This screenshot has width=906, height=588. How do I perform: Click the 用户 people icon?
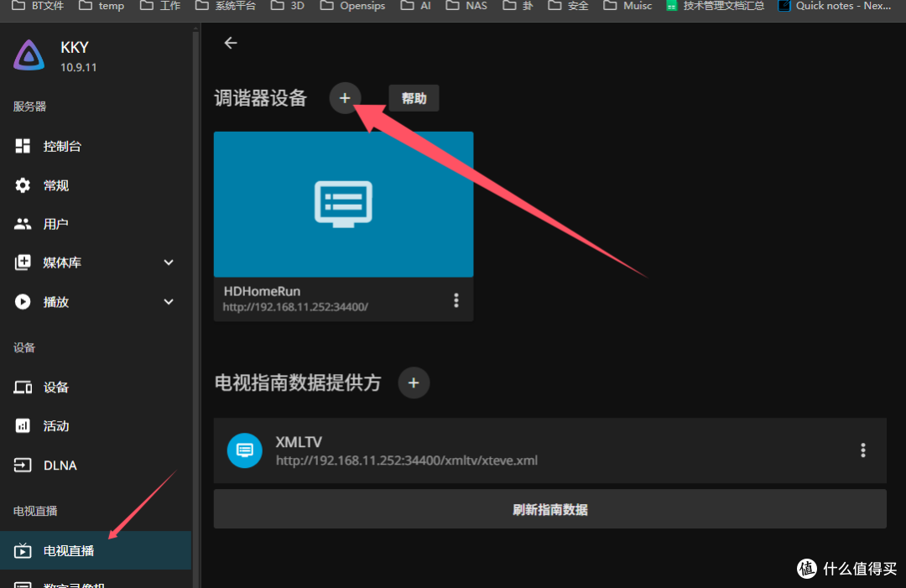[x=23, y=224]
